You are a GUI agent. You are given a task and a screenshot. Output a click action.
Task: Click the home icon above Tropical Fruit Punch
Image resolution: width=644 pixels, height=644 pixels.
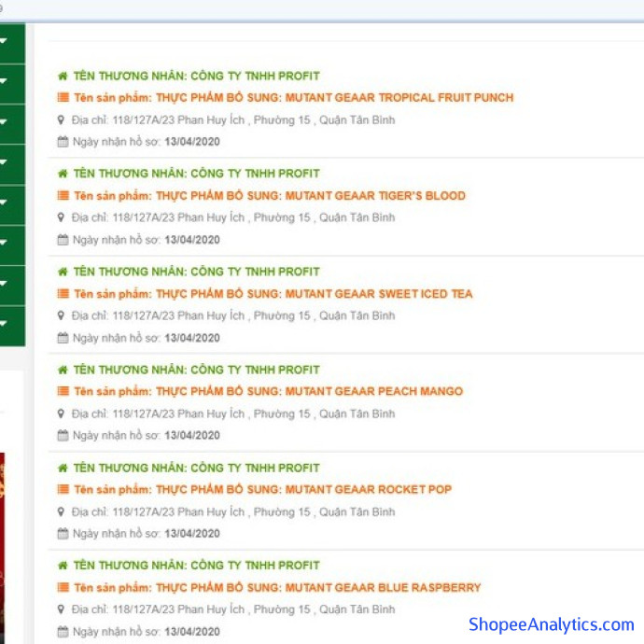pyautogui.click(x=63, y=76)
